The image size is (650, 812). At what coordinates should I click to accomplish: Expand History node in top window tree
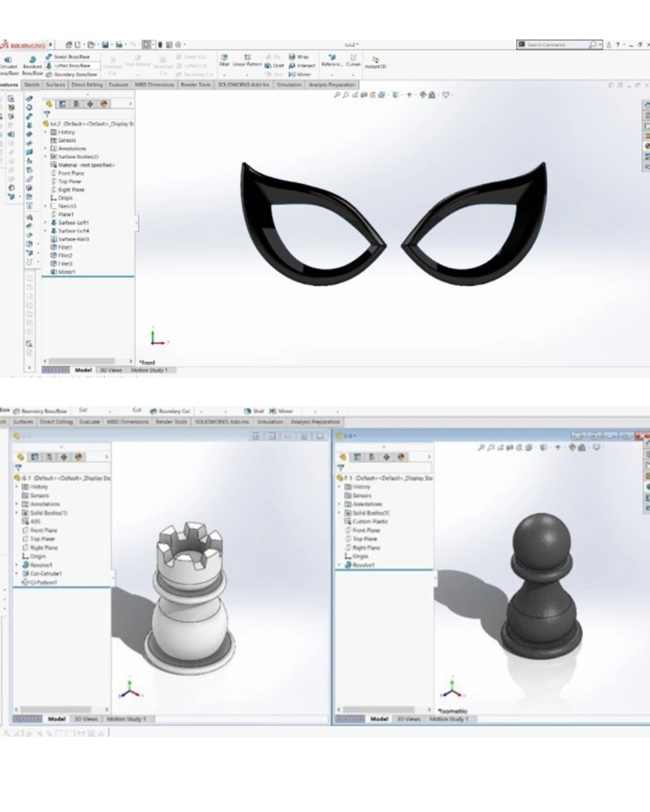click(x=46, y=132)
